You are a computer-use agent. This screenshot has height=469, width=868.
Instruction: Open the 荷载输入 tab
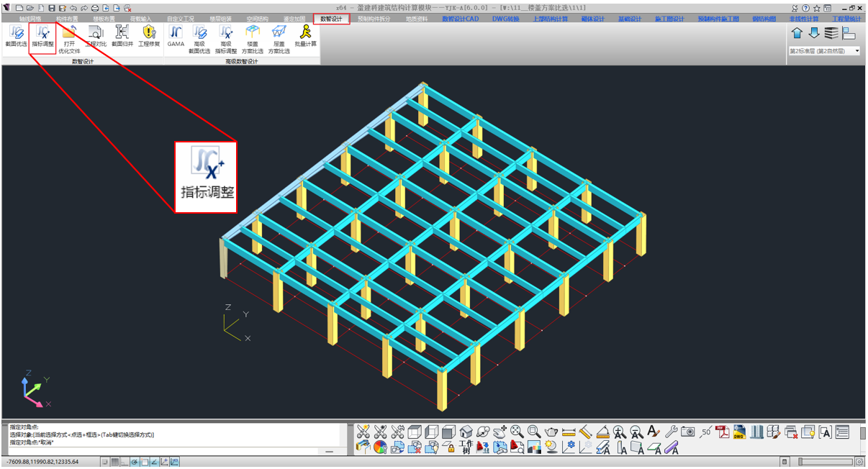click(x=141, y=19)
